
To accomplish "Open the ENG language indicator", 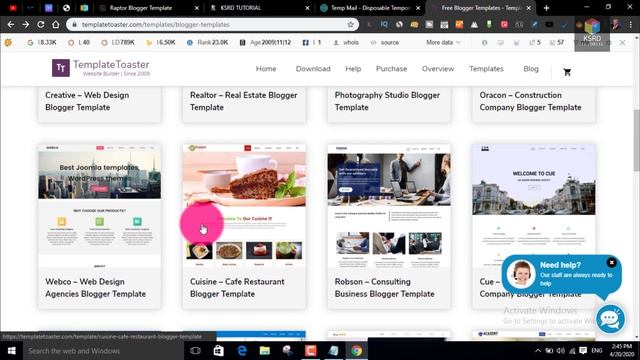I will (x=597, y=351).
